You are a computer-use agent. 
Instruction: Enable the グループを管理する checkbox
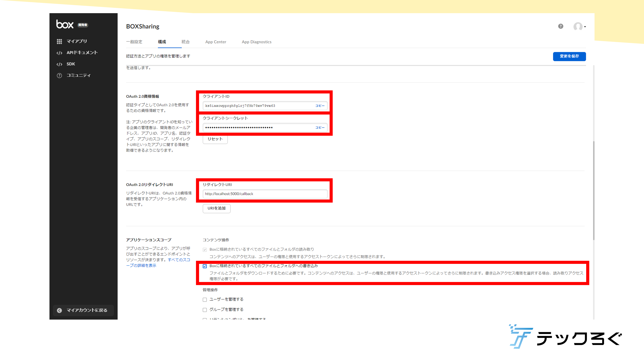coord(205,310)
